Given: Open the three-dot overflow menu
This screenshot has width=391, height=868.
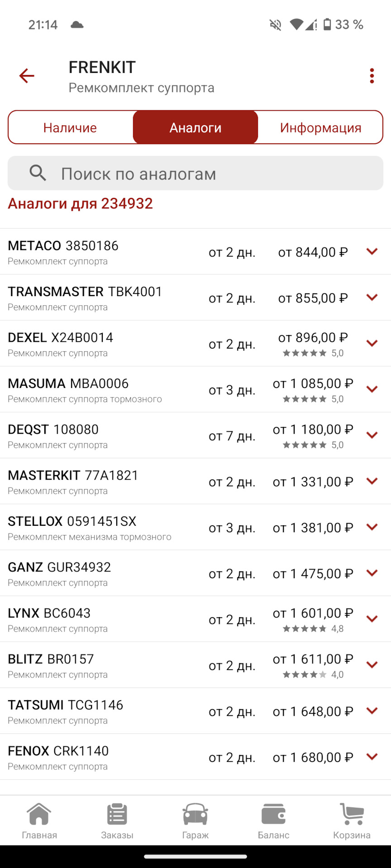Looking at the screenshot, I should point(372,75).
